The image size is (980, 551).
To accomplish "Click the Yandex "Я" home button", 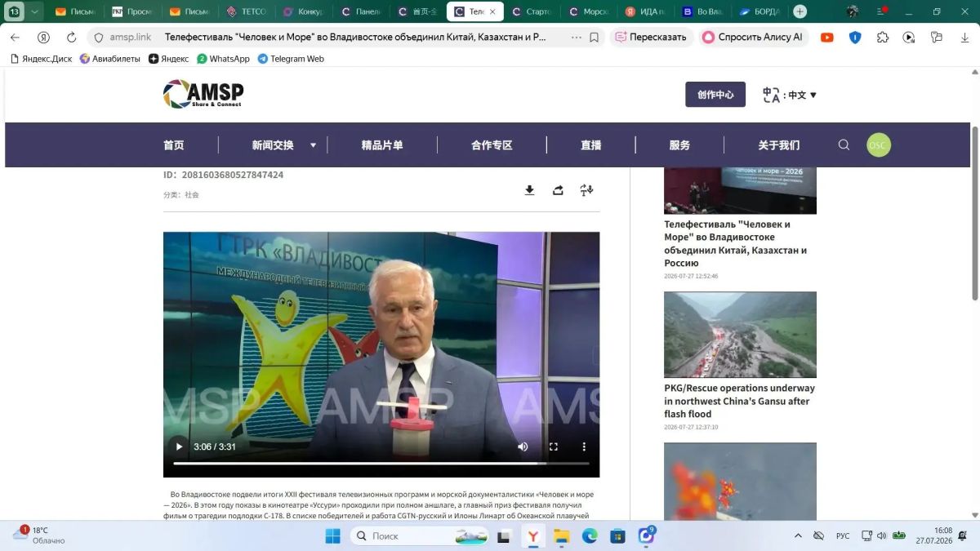I will (x=43, y=38).
